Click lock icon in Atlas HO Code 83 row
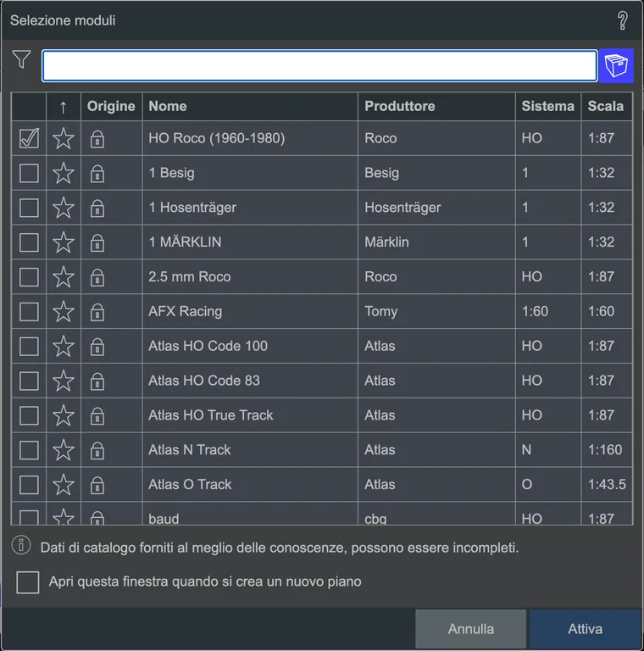Image resolution: width=644 pixels, height=651 pixels. click(x=97, y=381)
